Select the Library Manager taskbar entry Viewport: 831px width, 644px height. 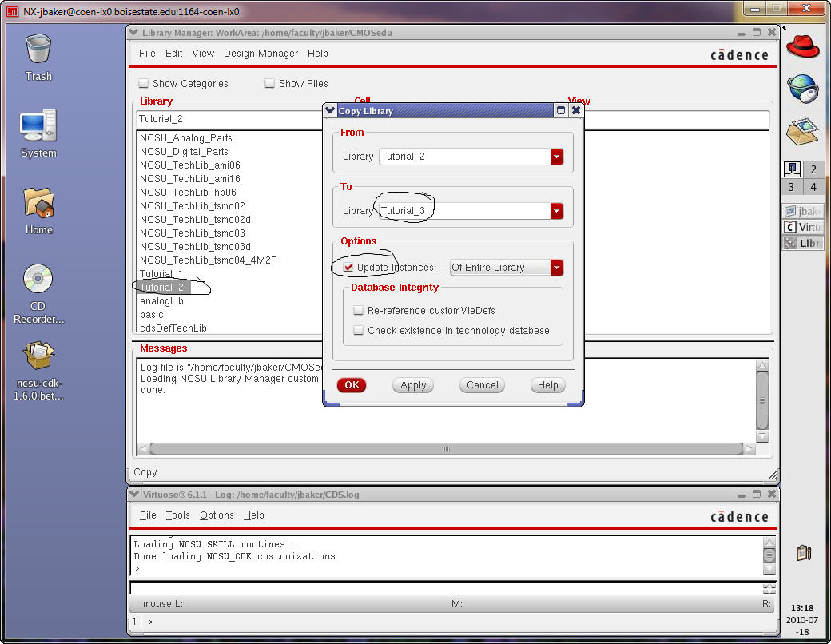pyautogui.click(x=802, y=243)
